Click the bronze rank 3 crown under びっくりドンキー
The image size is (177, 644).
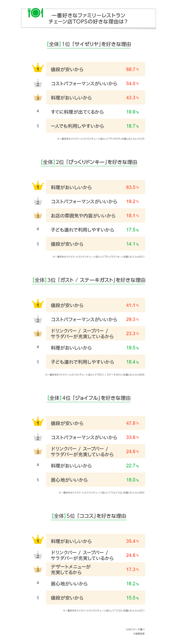coord(38,215)
